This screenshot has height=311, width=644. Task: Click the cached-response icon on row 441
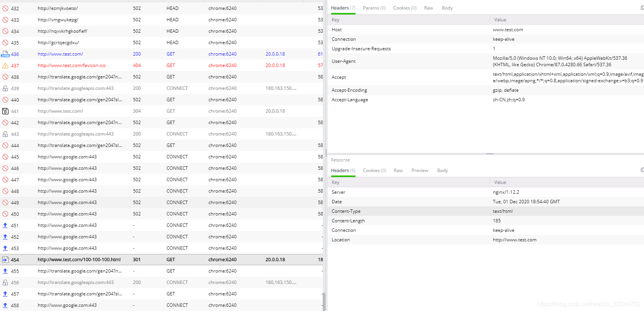point(5,111)
